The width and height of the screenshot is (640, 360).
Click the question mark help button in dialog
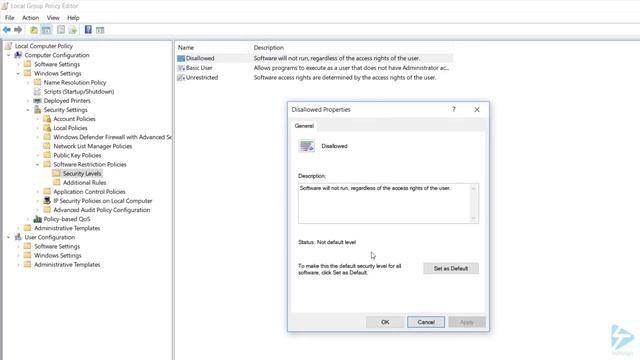pyautogui.click(x=454, y=109)
